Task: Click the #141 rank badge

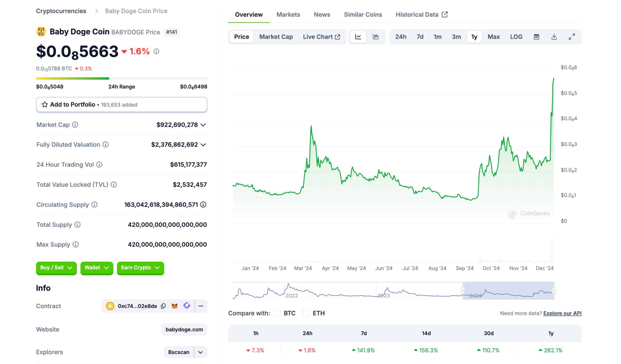Action: pyautogui.click(x=172, y=32)
